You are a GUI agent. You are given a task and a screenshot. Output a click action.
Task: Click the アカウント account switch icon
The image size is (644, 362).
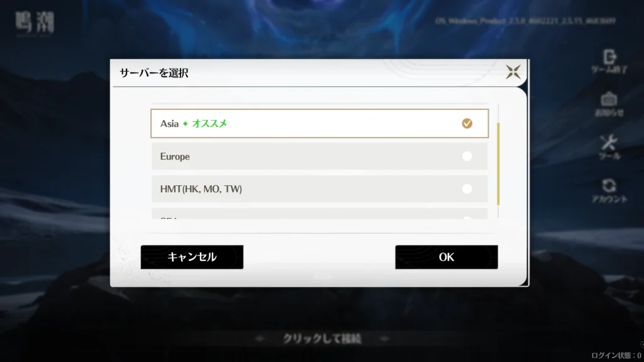coord(609,185)
